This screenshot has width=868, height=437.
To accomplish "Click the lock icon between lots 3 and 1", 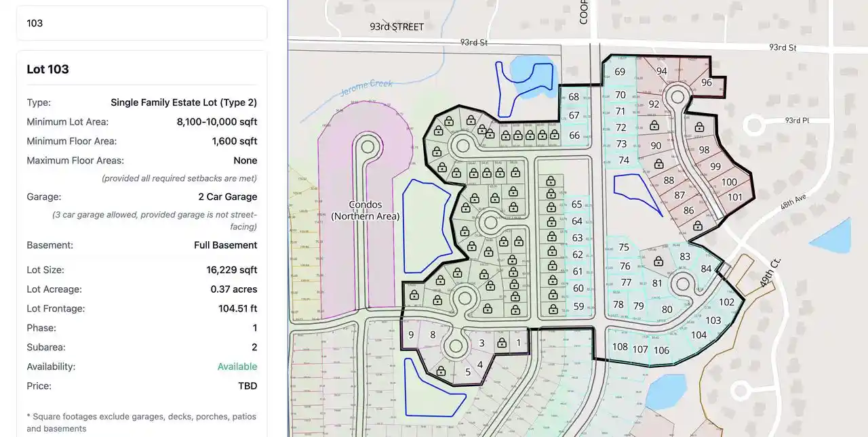I will tap(501, 344).
